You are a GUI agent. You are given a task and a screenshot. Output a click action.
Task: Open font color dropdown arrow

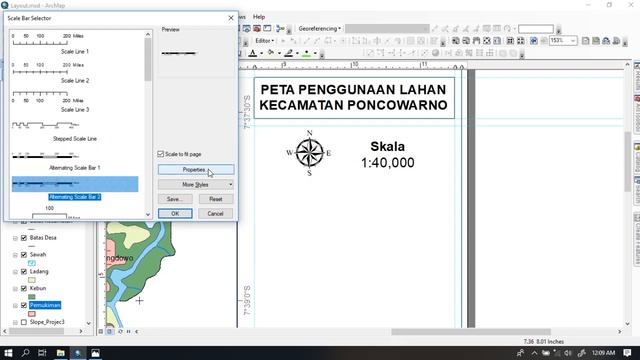coord(261,53)
